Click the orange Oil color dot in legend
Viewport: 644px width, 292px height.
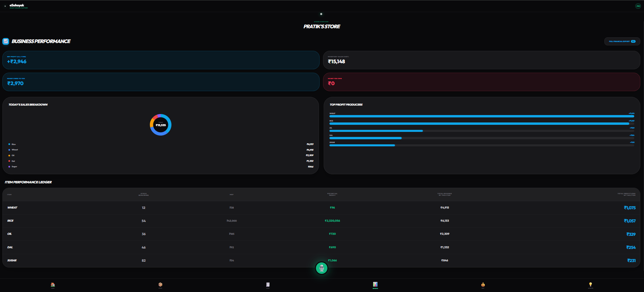click(x=9, y=155)
